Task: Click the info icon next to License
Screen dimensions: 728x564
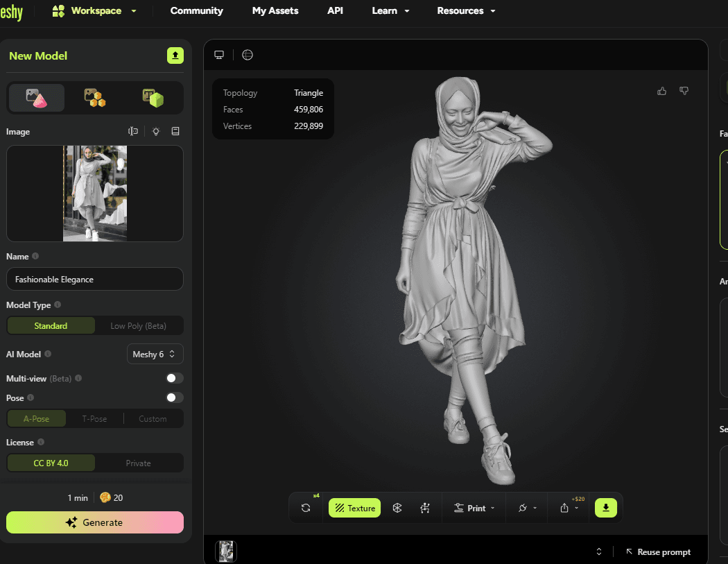Action: pos(41,442)
